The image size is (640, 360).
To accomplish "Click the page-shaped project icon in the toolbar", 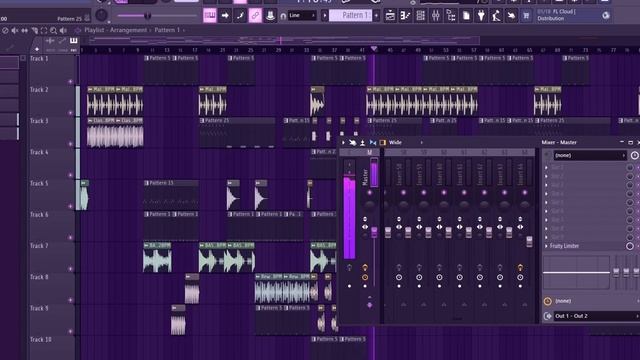I will [466, 16].
